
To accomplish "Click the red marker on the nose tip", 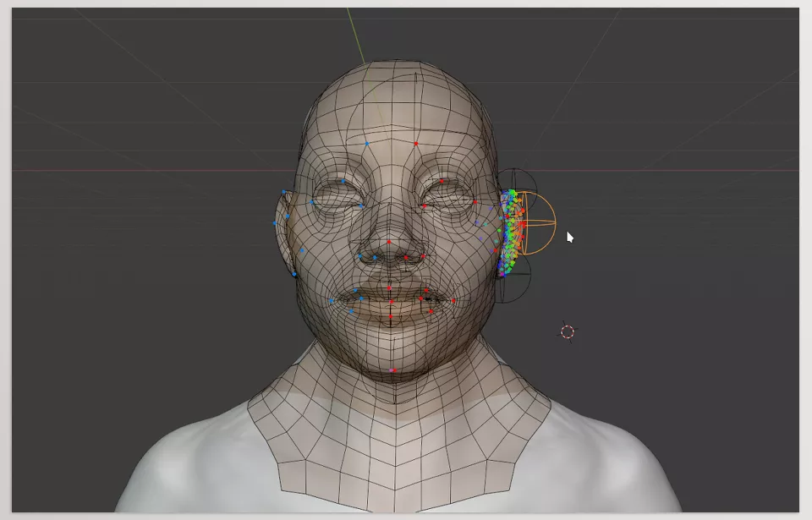I will (389, 242).
